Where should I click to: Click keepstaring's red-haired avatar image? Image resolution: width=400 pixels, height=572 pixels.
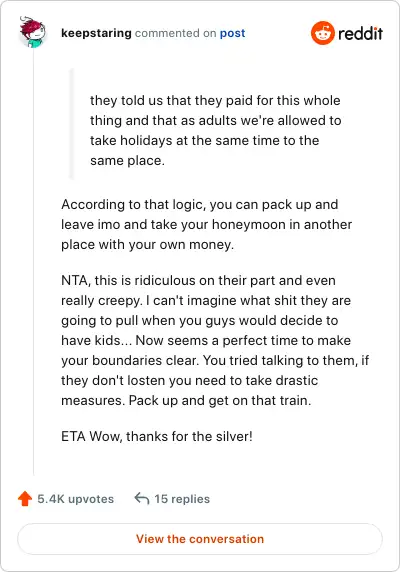(33, 32)
